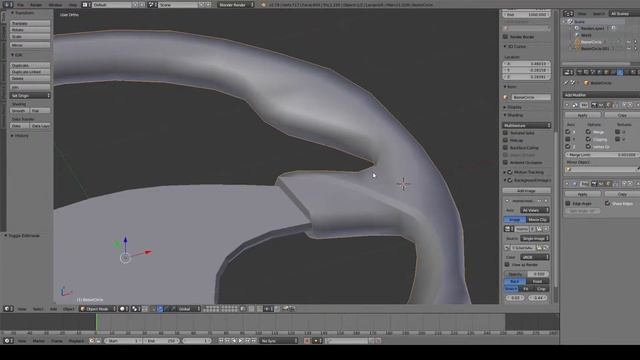Jump to the first frame in timeline
This screenshot has height=360, width=640.
(x=221, y=340)
